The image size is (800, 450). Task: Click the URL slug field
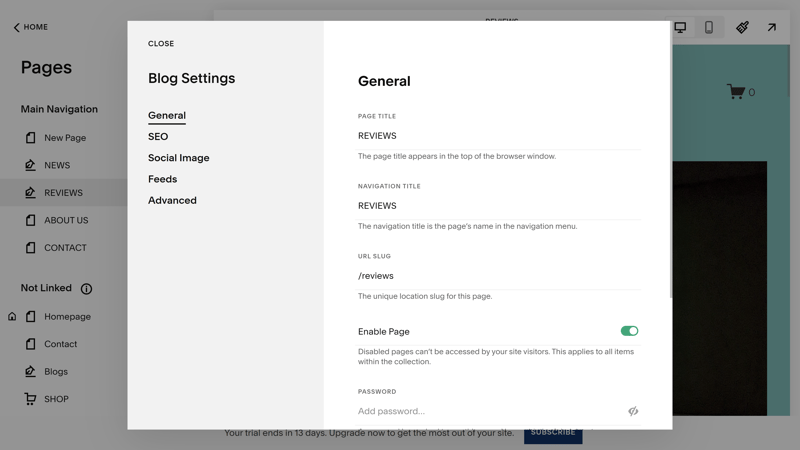[x=498, y=276]
